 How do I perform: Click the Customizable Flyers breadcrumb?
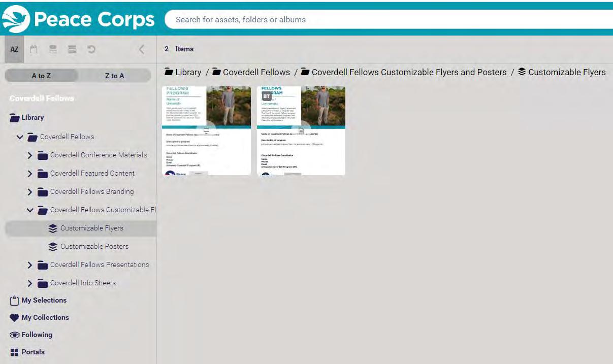pyautogui.click(x=567, y=72)
